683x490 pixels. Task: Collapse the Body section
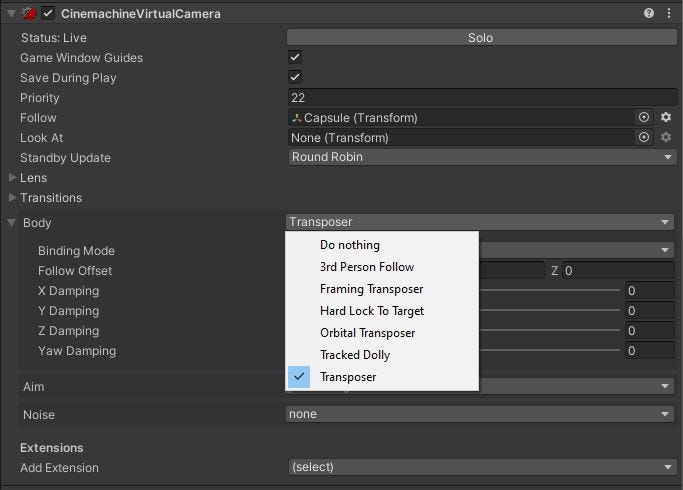pyautogui.click(x=11, y=223)
